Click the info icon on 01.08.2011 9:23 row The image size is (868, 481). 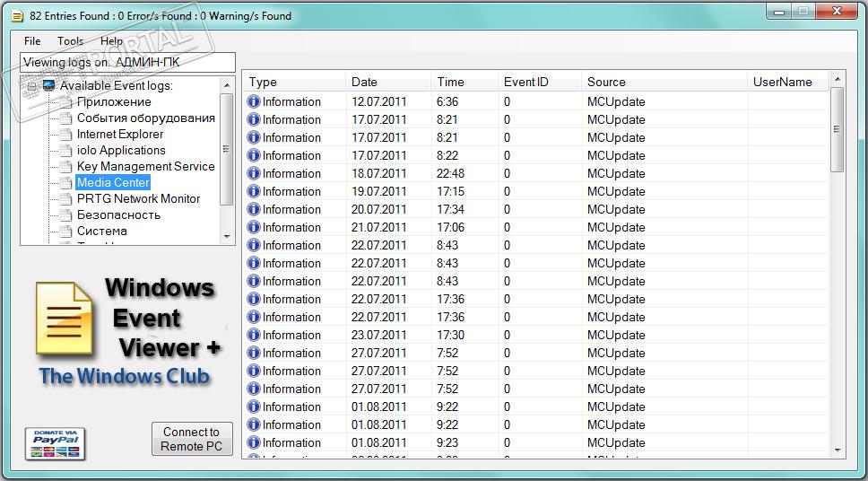coord(254,442)
